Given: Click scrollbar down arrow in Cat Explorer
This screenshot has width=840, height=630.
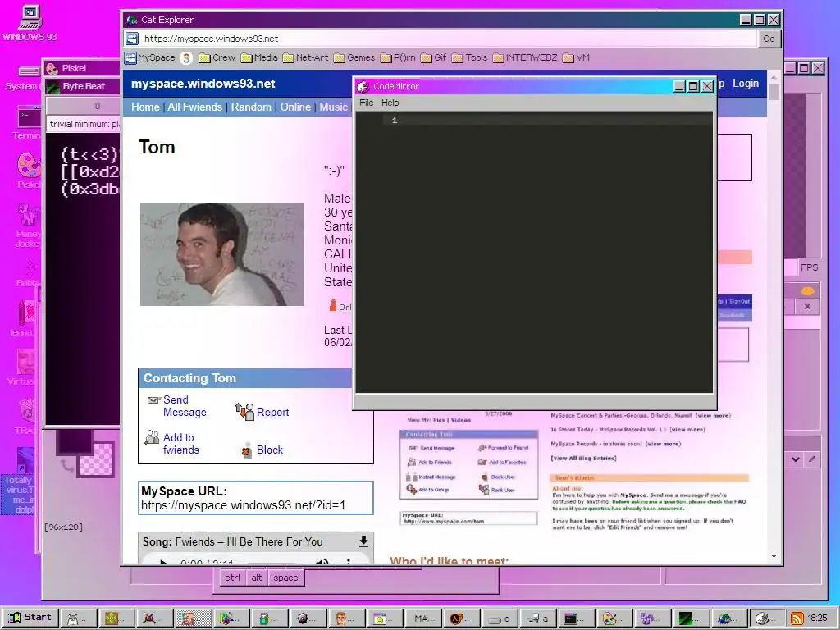Looking at the screenshot, I should [x=774, y=557].
